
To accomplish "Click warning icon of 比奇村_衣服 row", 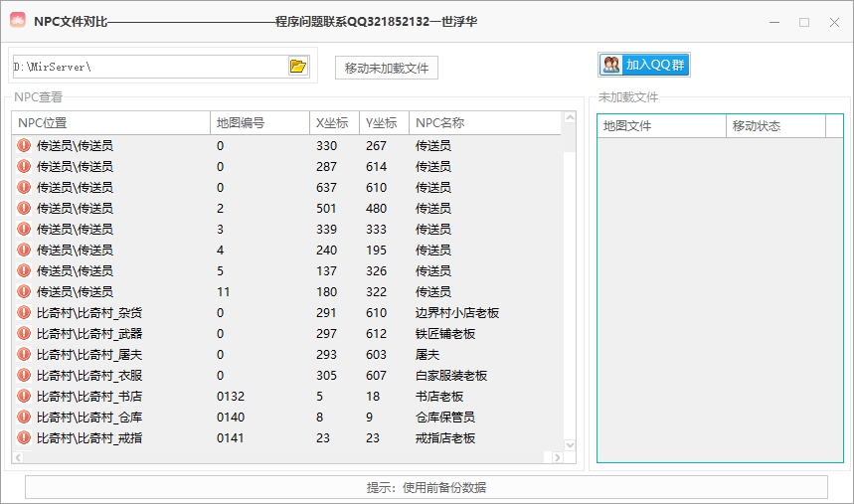I will 24,375.
